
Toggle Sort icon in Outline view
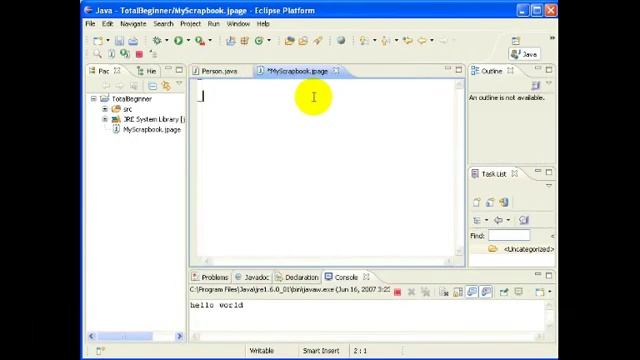[536, 85]
